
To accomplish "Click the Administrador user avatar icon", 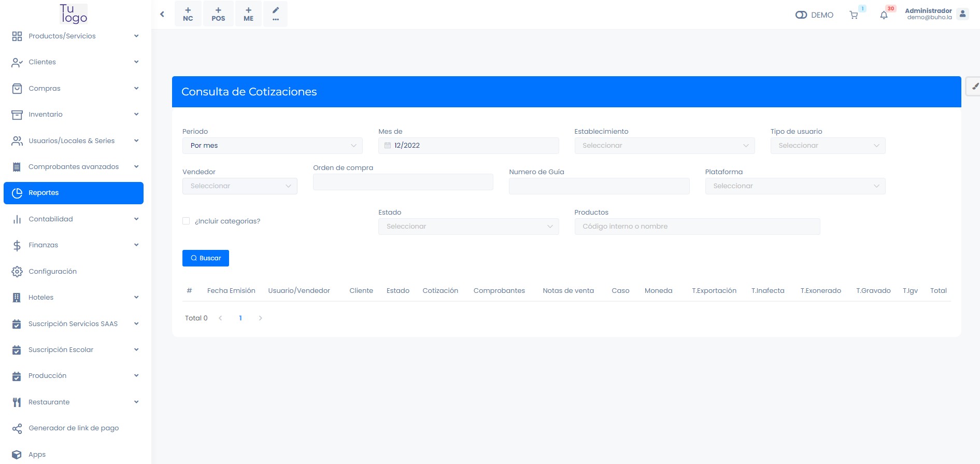I will point(962,14).
